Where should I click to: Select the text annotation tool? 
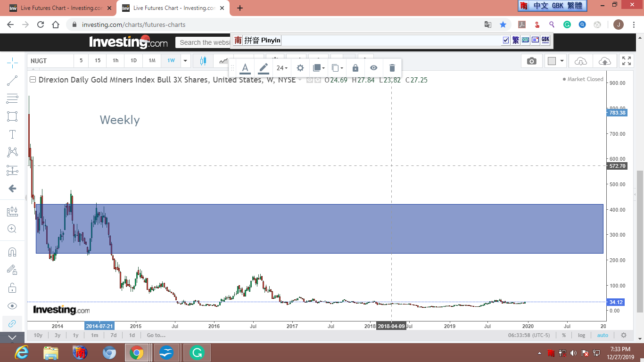point(12,134)
